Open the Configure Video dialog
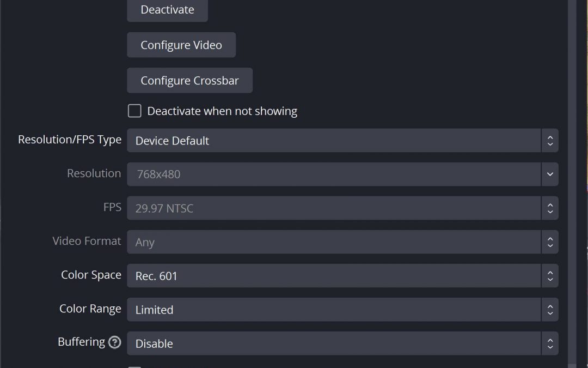This screenshot has height=368, width=588. 181,45
